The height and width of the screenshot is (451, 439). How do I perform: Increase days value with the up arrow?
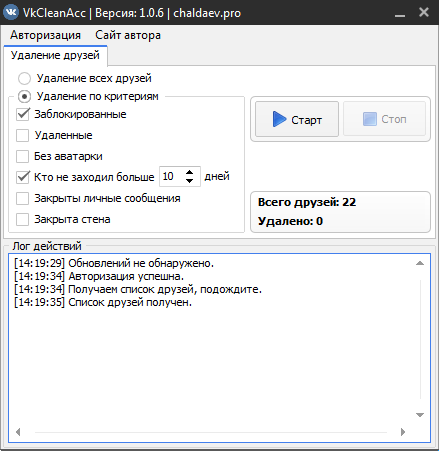pos(190,172)
